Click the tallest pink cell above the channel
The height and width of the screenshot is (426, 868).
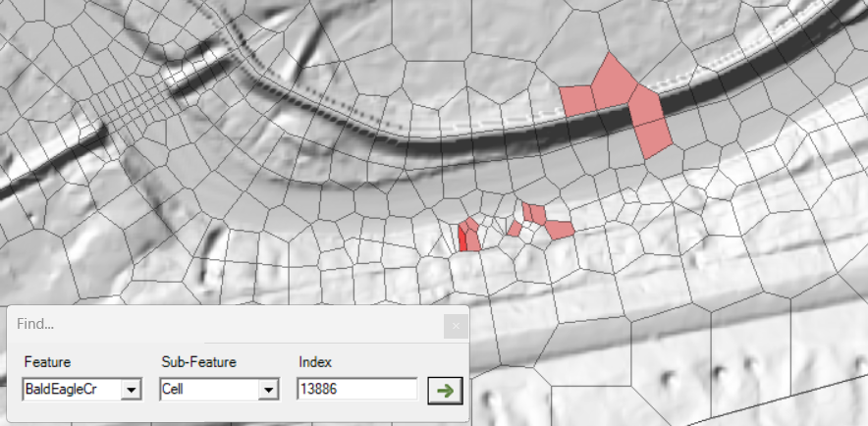[x=614, y=79]
